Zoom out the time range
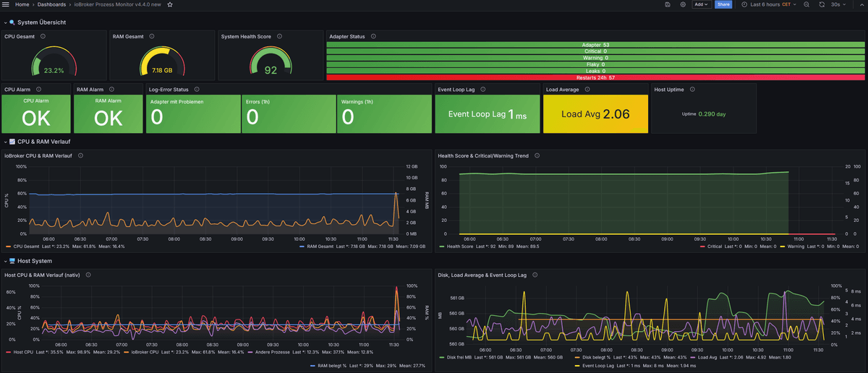This screenshot has width=868, height=373. point(807,4)
